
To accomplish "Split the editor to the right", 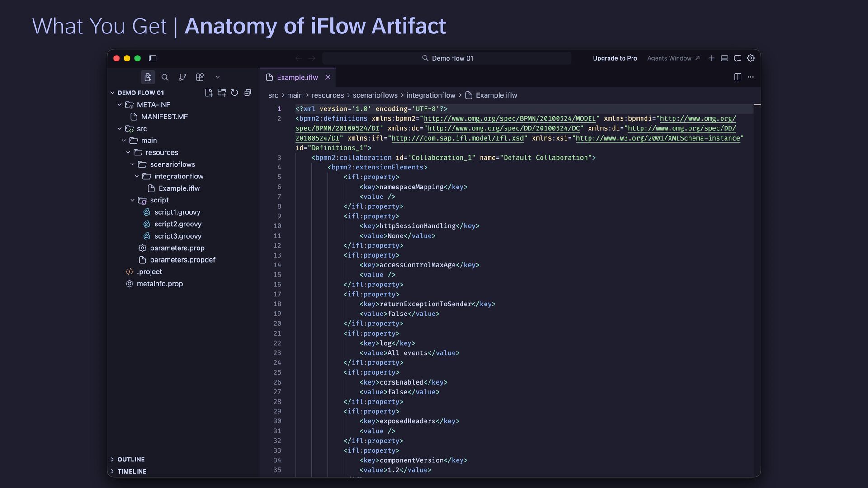I will click(737, 77).
